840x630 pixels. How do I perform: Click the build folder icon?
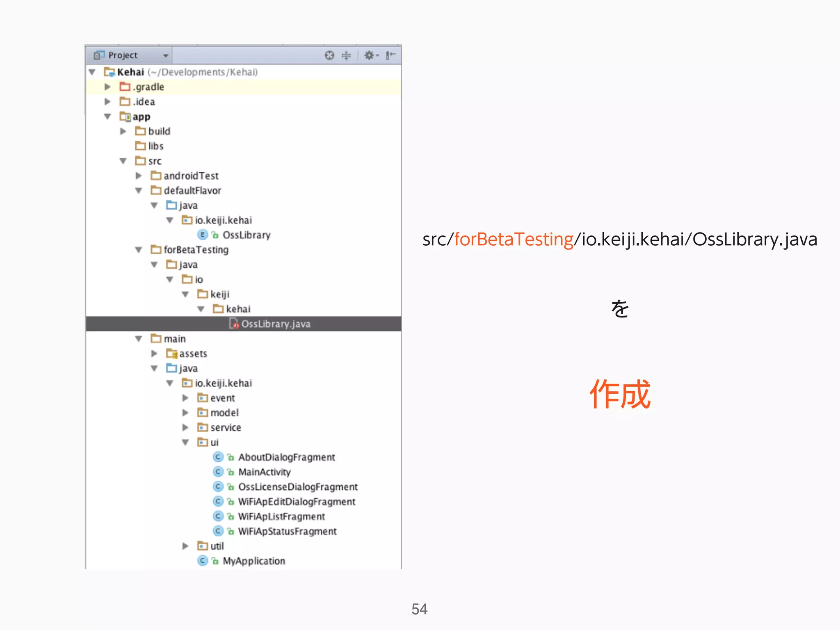(x=141, y=131)
